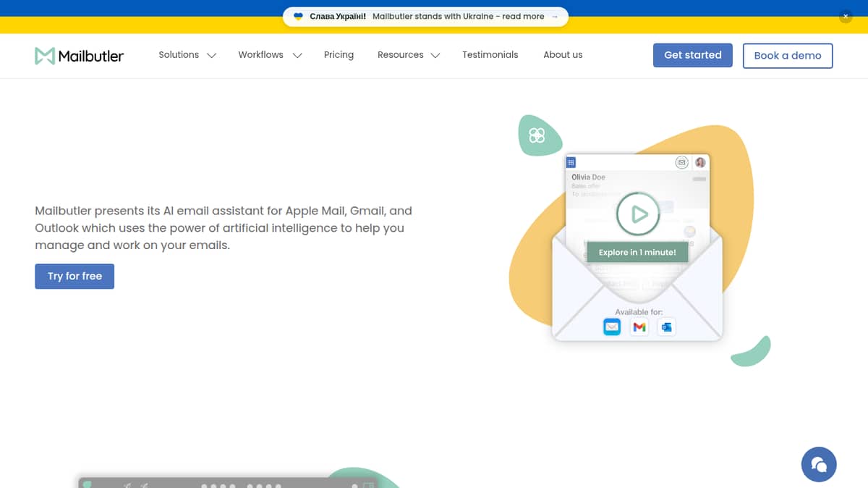The width and height of the screenshot is (868, 488).
Task: Click the green clover decorative badge icon
Action: [x=537, y=135]
